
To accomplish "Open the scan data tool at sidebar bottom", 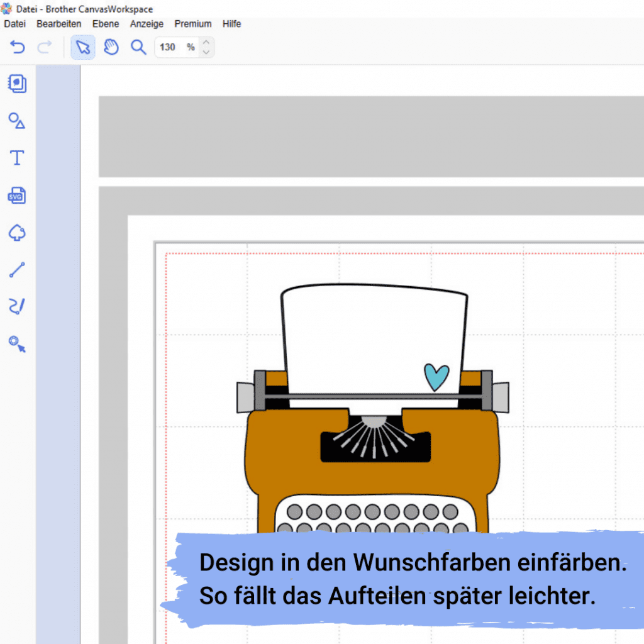I will [16, 344].
